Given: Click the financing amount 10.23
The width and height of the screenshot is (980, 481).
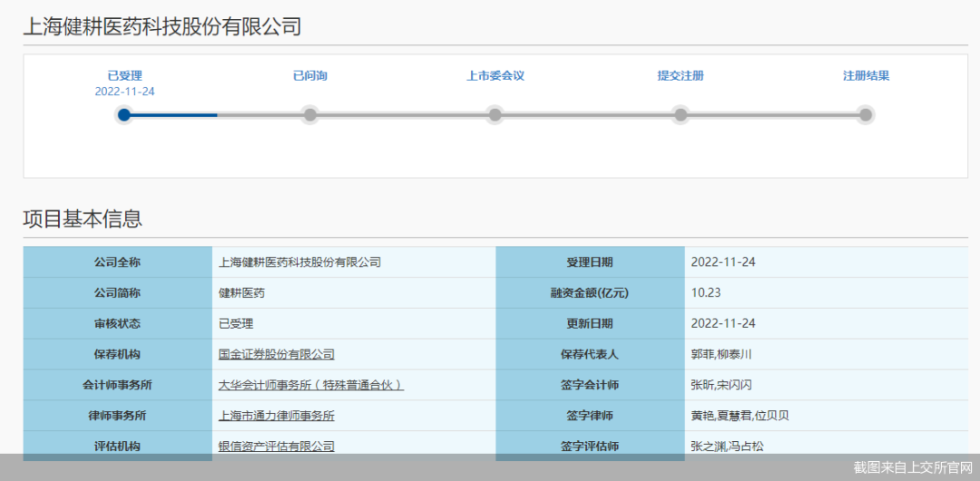Looking at the screenshot, I should (x=706, y=293).
